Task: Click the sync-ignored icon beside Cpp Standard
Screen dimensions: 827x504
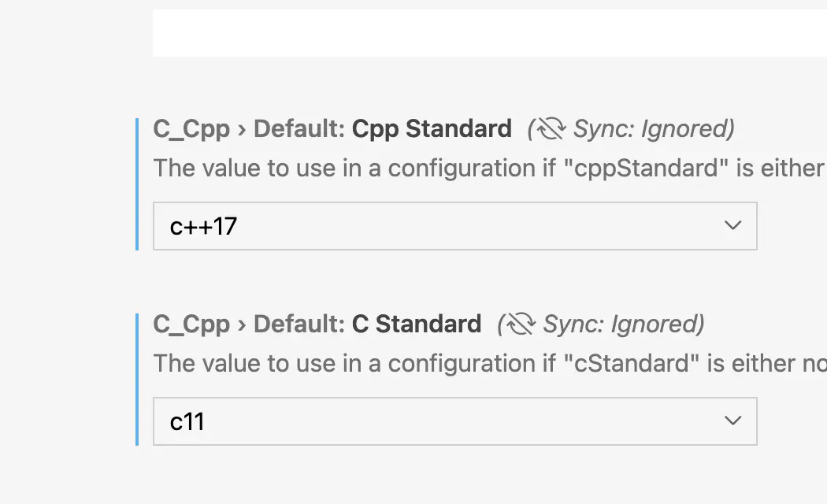Action: [x=551, y=128]
